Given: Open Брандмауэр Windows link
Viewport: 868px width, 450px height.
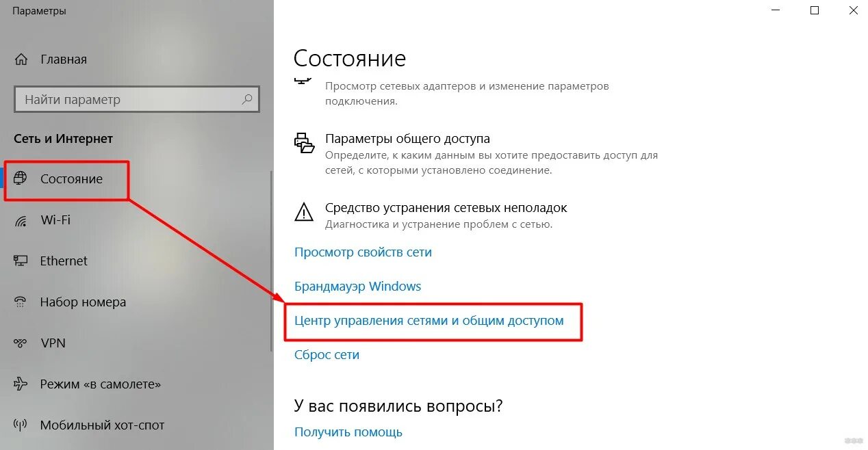Looking at the screenshot, I should [357, 287].
